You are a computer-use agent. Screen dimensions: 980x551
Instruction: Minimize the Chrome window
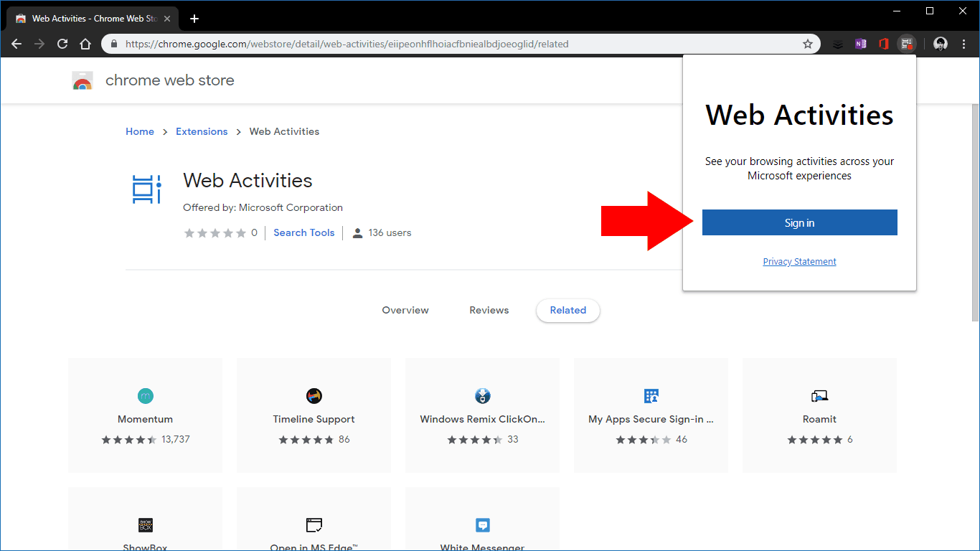point(897,11)
